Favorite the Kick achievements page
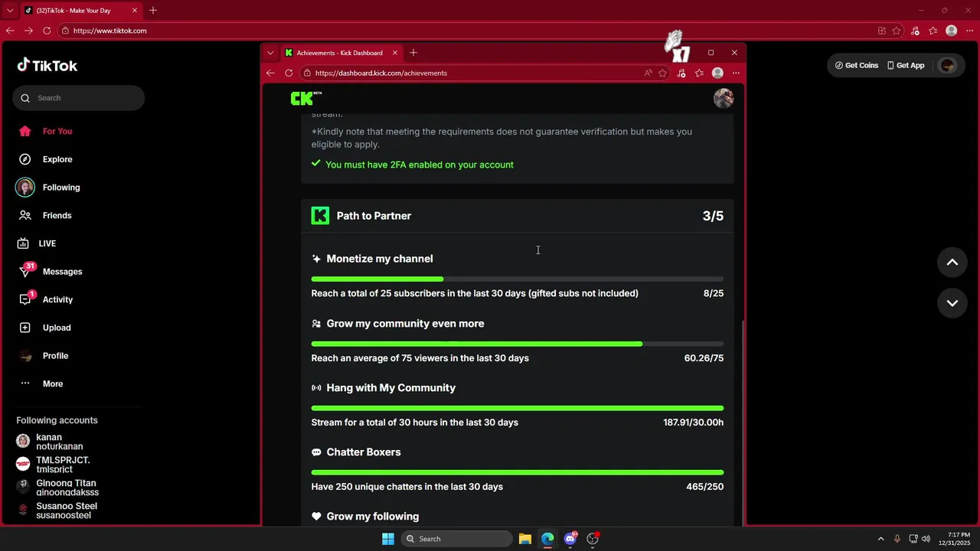 (x=663, y=73)
